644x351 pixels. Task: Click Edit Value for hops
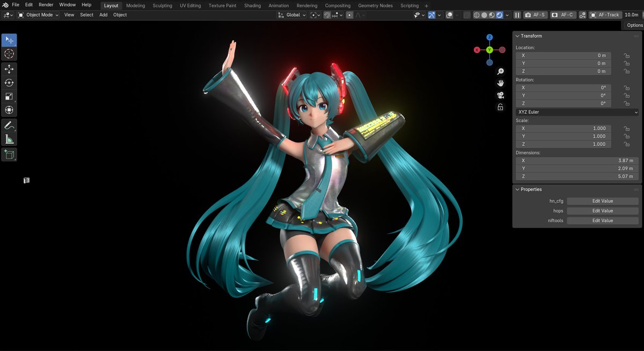pos(603,211)
